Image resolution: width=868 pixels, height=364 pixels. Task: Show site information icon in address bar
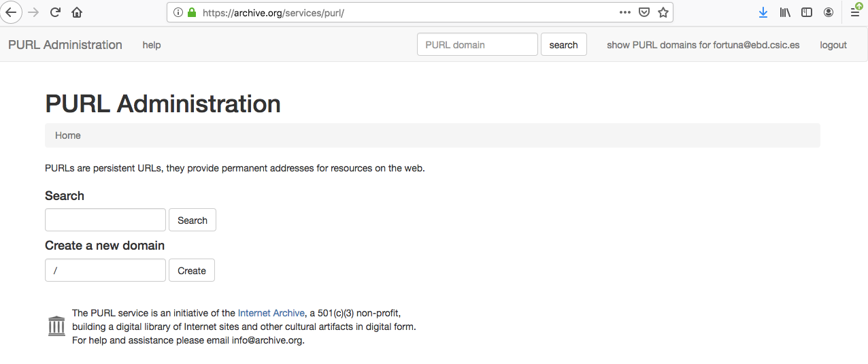pyautogui.click(x=178, y=12)
